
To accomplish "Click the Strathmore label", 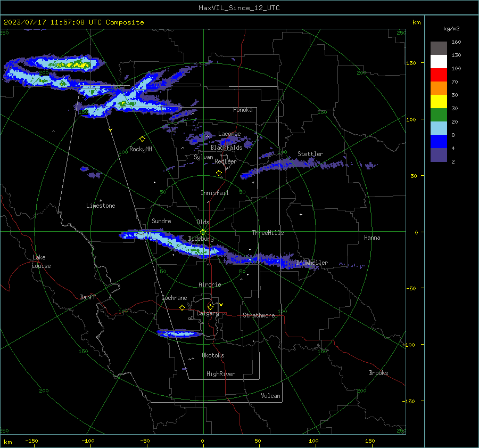I will click(259, 315).
